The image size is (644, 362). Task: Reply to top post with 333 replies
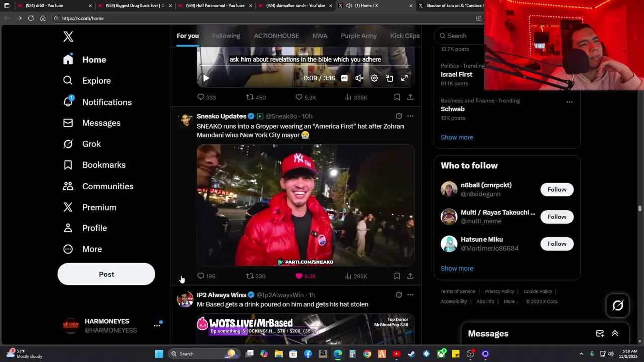pyautogui.click(x=206, y=97)
